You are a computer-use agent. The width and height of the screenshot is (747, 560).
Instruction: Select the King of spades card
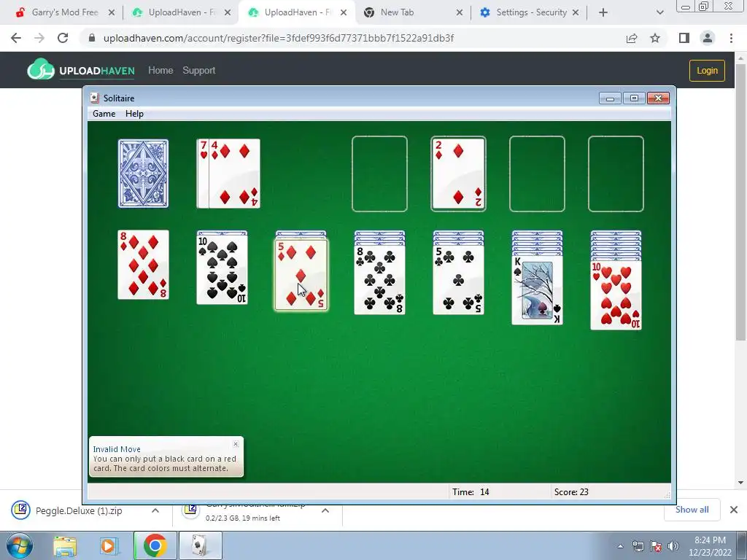(537, 290)
